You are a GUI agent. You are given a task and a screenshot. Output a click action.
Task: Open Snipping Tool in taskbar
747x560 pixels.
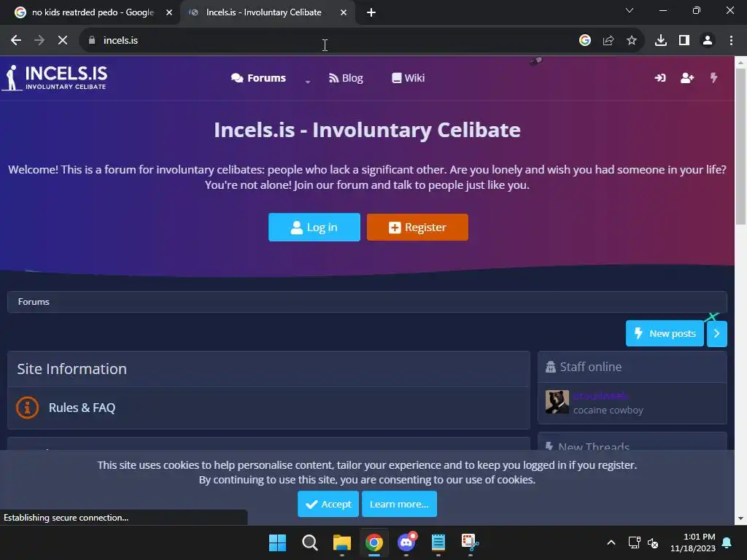click(471, 542)
